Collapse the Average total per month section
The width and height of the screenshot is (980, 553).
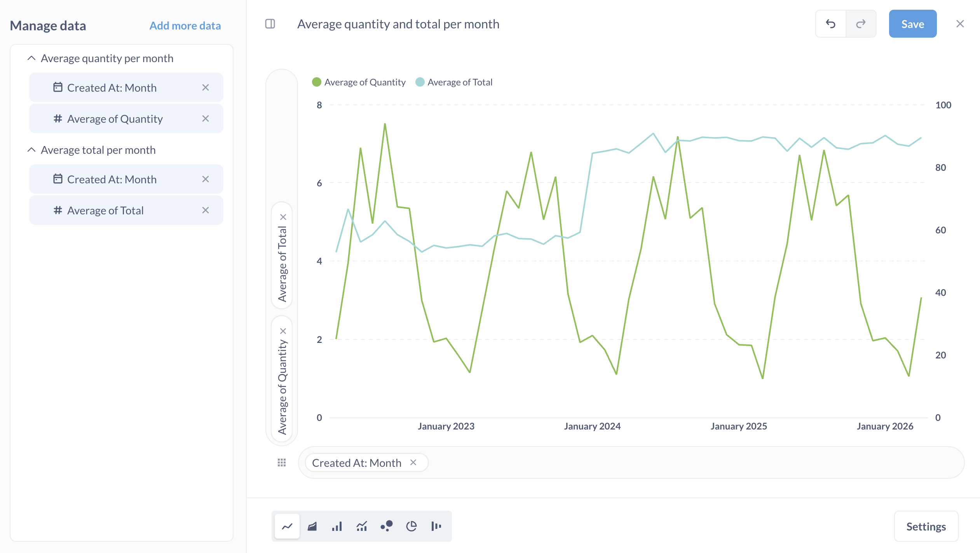(x=31, y=150)
